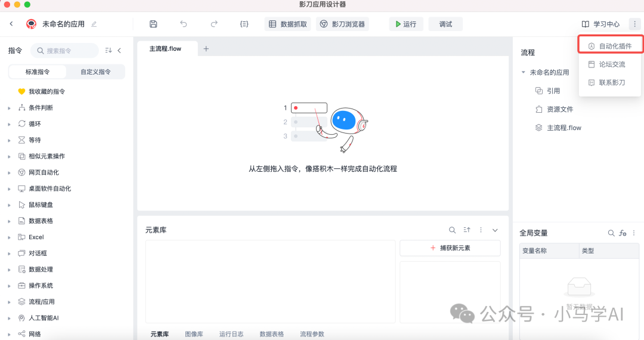
Task: Click the 网页自动化 browser icon
Action: [x=22, y=172]
